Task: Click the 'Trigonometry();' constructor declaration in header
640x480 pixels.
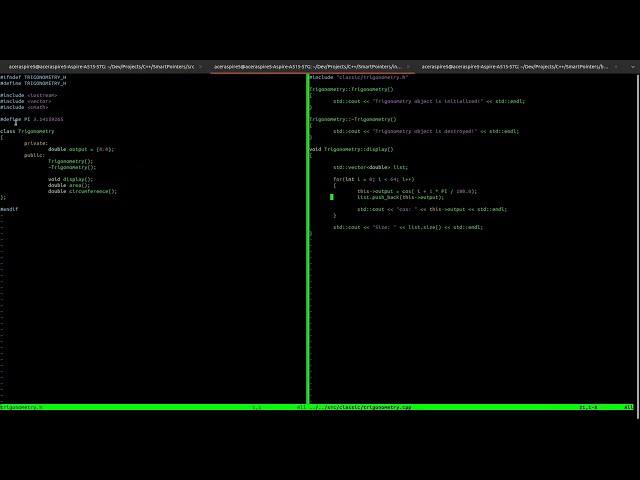Action: (71, 161)
